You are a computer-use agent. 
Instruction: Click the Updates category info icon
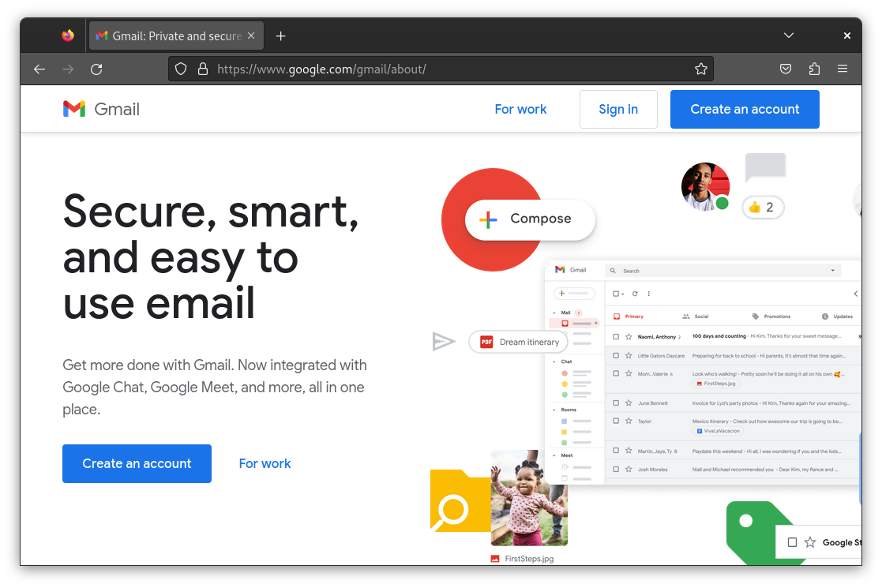point(825,316)
